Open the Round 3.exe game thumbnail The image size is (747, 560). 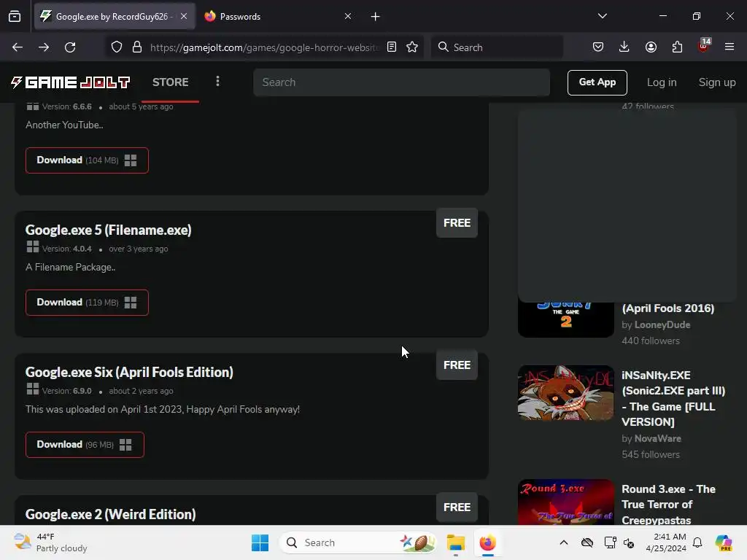pos(566,502)
